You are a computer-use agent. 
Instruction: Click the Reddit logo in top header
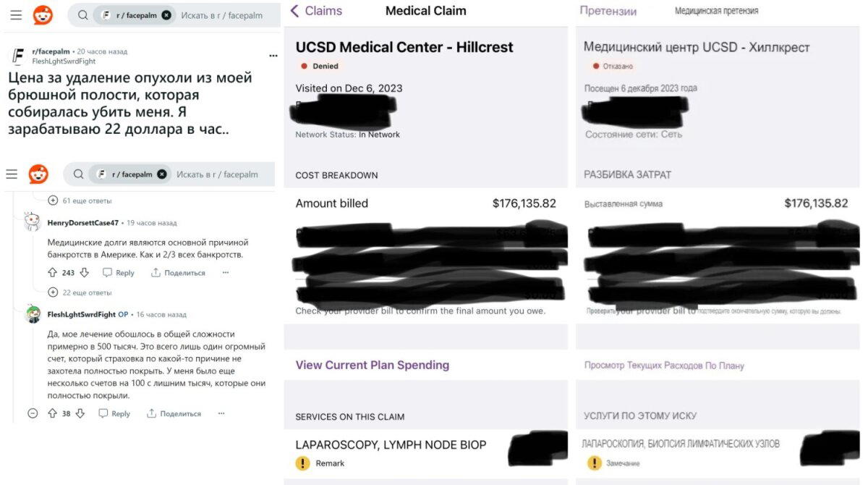click(43, 14)
